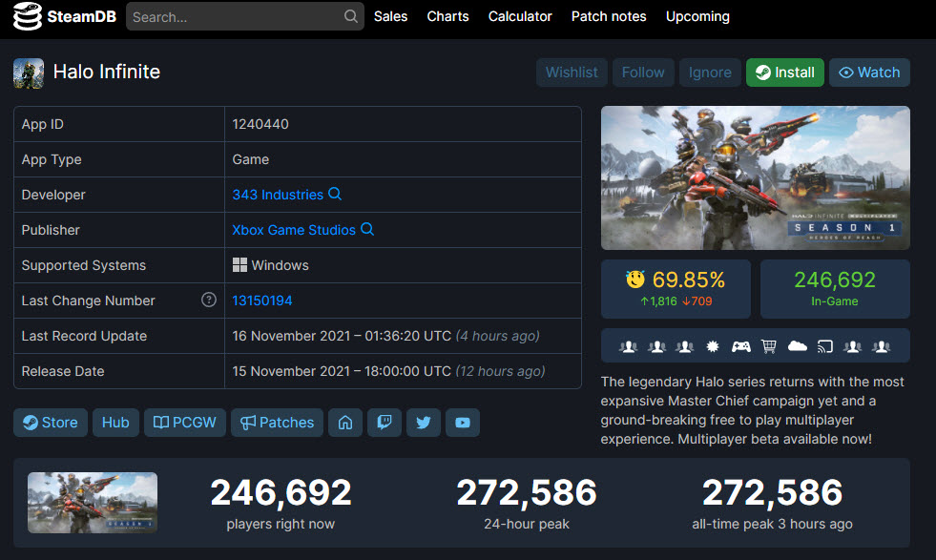Click the Remote Play cast icon
The height and width of the screenshot is (560, 936).
click(825, 346)
